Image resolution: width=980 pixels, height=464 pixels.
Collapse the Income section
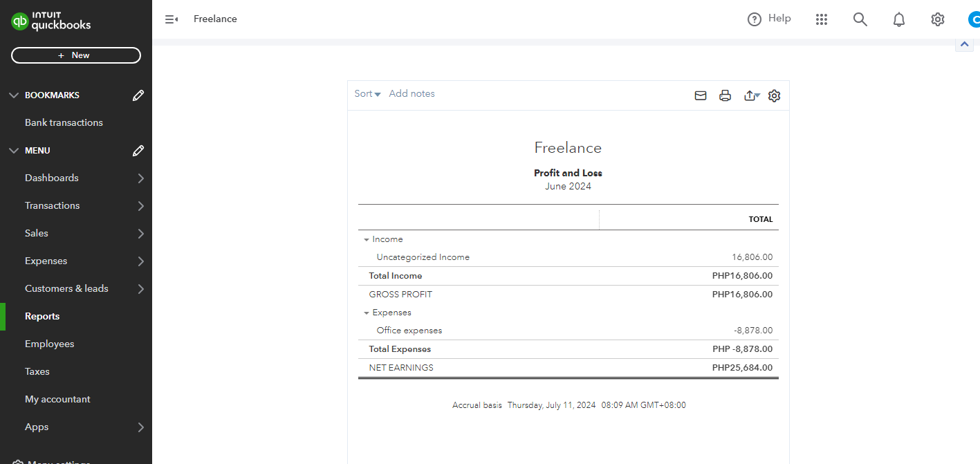[x=367, y=240]
